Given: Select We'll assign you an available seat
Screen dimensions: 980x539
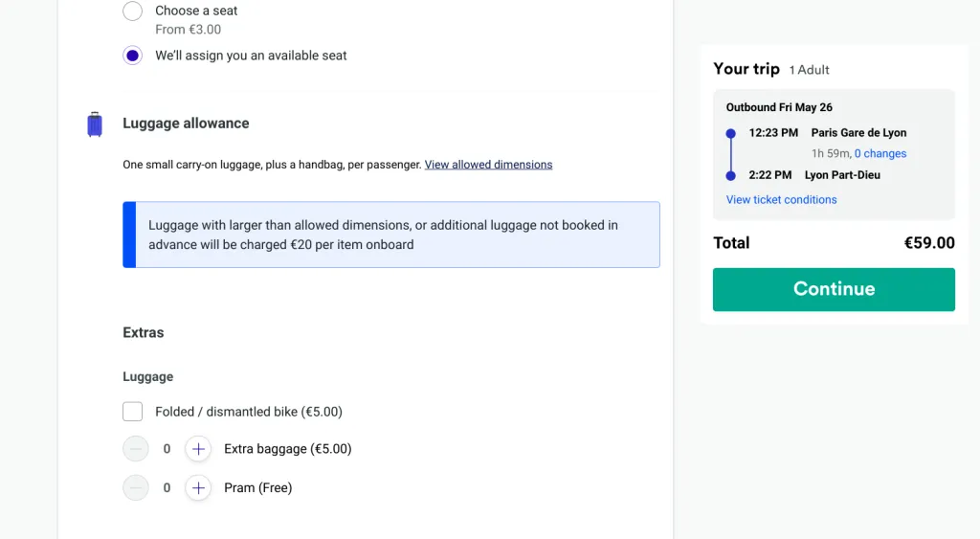Looking at the screenshot, I should pyautogui.click(x=132, y=56).
